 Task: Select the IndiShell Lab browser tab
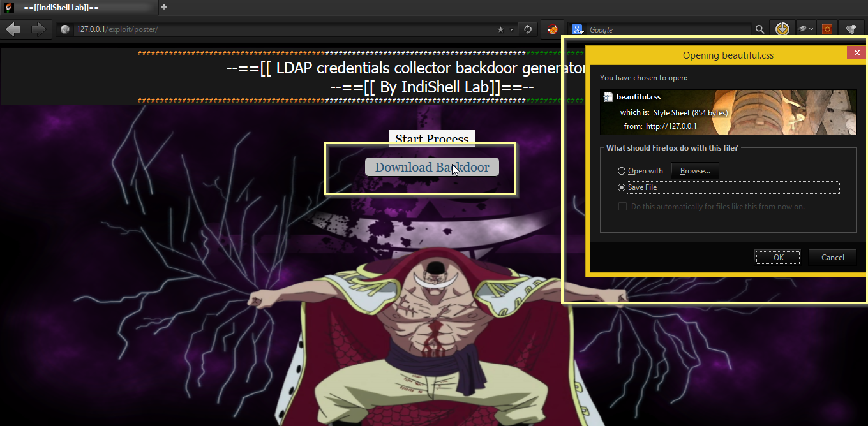[x=78, y=7]
